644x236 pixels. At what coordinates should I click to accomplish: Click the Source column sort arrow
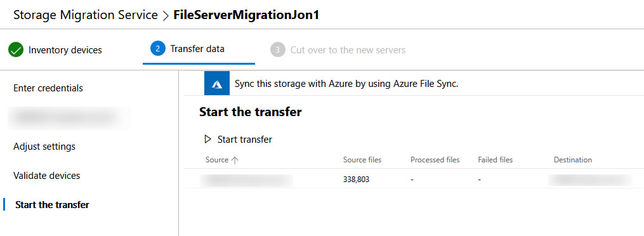coord(235,161)
